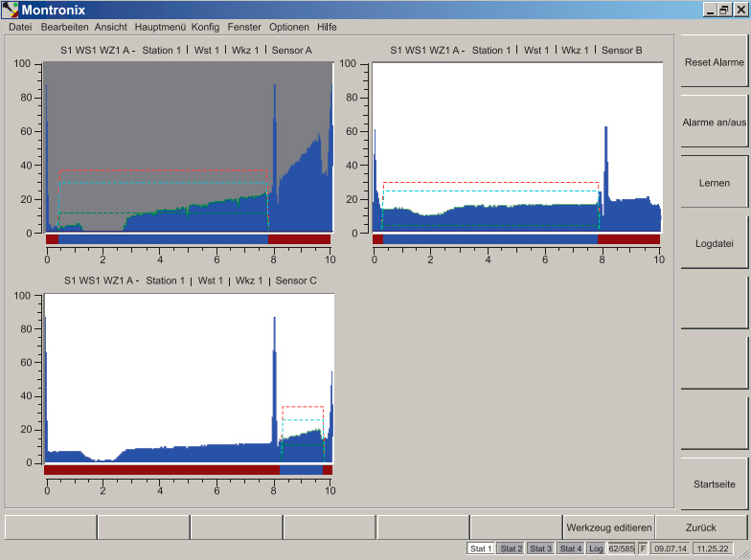Open the Konfig menu

click(205, 27)
